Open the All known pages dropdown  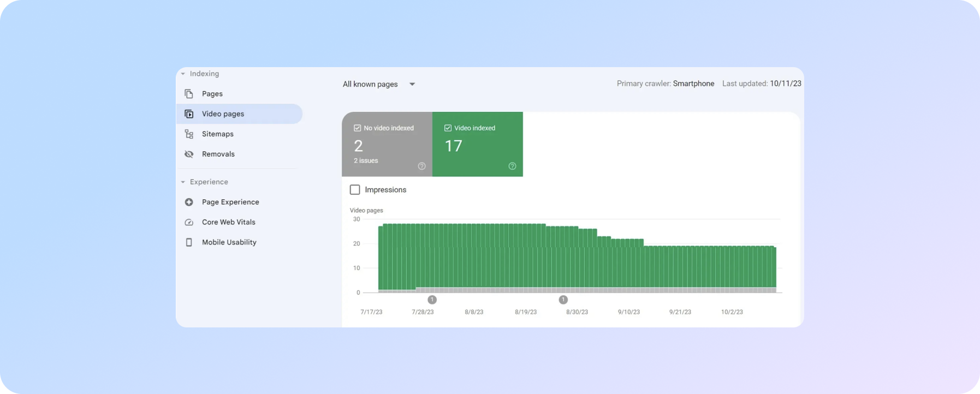coord(379,84)
